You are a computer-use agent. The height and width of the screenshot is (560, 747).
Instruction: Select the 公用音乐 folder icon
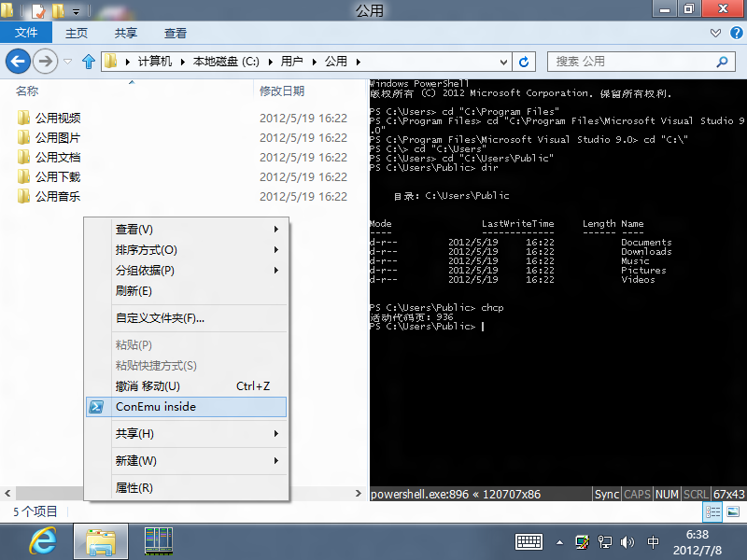23,196
